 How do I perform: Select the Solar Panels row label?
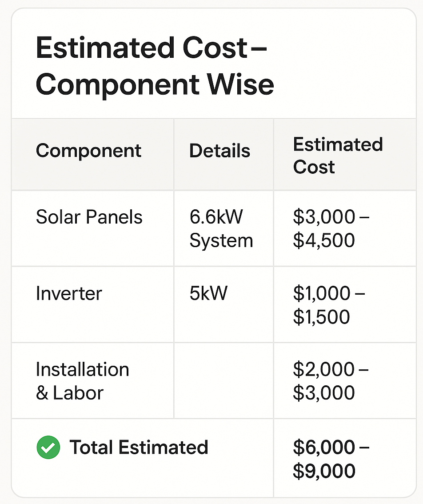click(89, 216)
